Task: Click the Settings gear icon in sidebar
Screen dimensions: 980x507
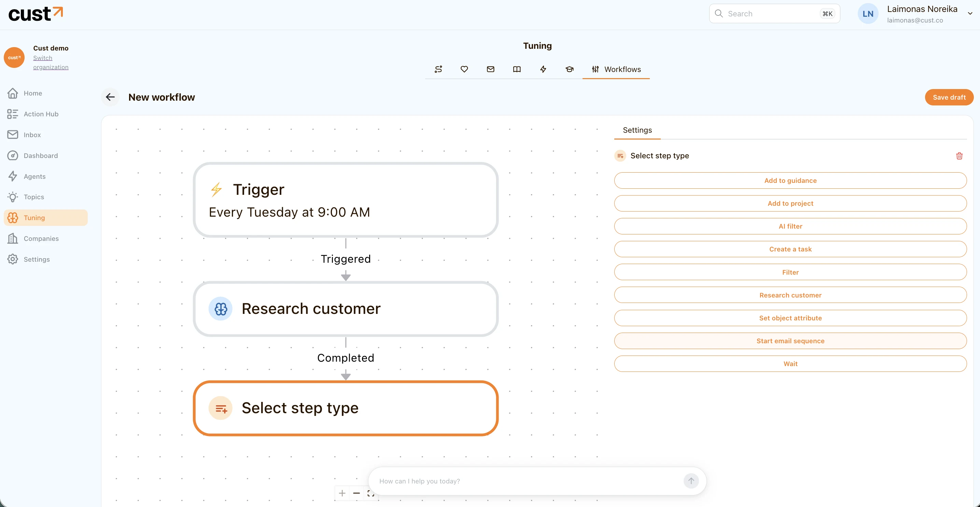Action: coord(13,259)
